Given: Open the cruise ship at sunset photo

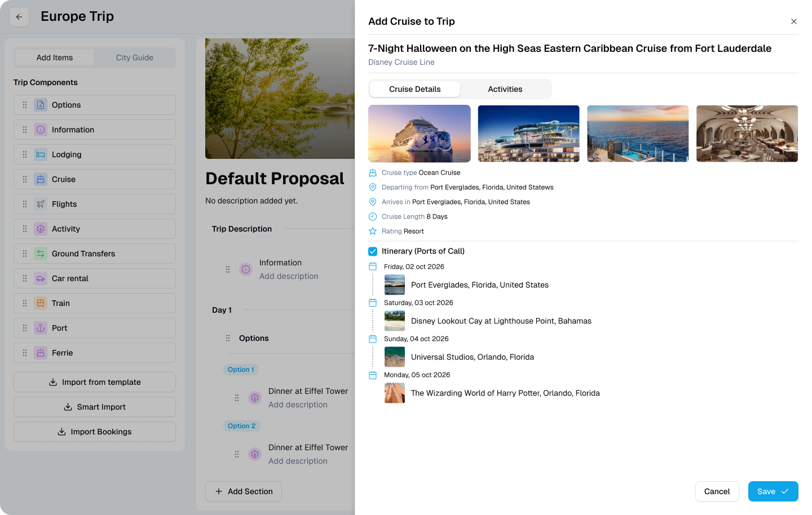Looking at the screenshot, I should pos(420,134).
